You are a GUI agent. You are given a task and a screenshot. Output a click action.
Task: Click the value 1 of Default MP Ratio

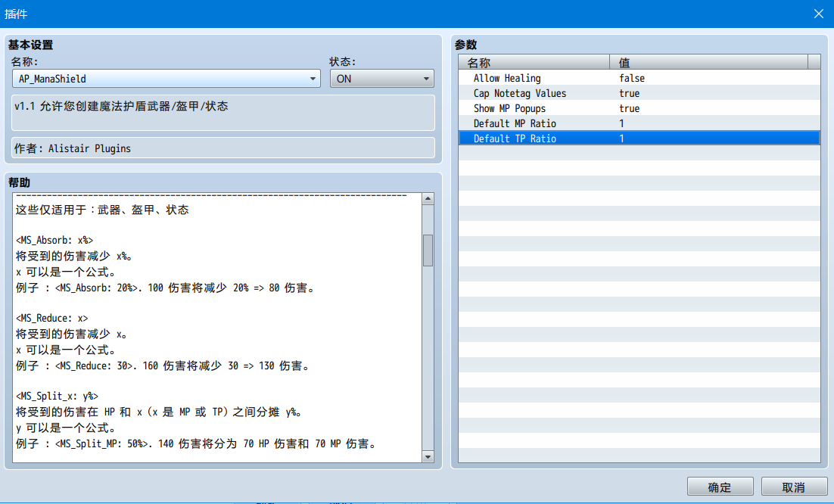[621, 123]
